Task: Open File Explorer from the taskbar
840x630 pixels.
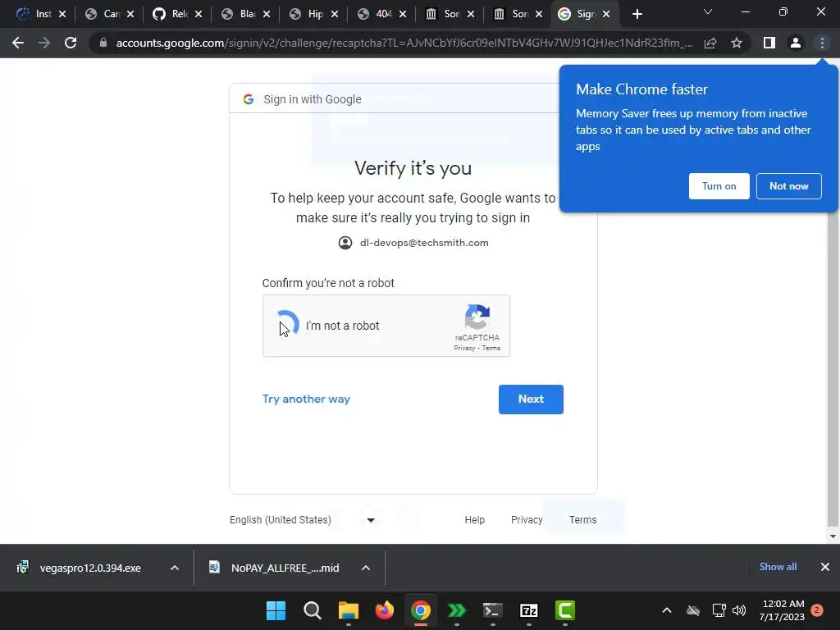Action: 348,610
